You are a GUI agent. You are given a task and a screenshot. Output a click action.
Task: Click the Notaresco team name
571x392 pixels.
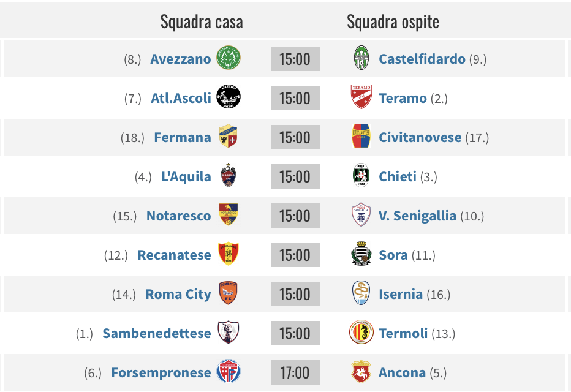(x=178, y=216)
